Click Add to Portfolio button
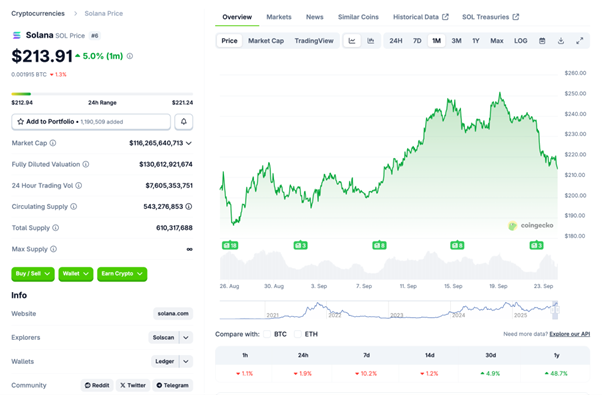 (91, 122)
